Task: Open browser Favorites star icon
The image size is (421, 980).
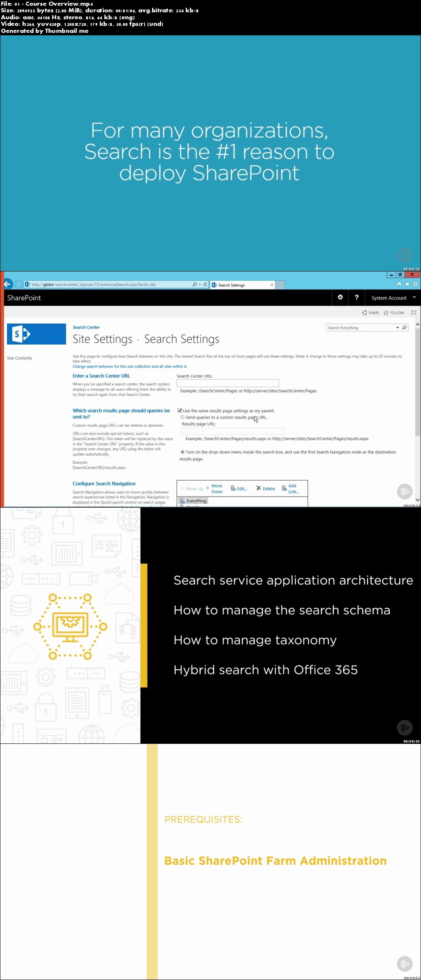Action: click(x=407, y=284)
